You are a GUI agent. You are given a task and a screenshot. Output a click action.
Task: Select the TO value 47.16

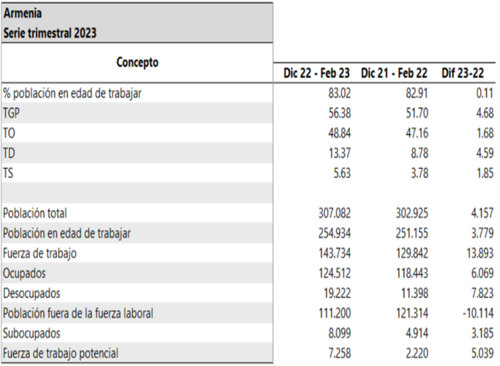pyautogui.click(x=417, y=133)
